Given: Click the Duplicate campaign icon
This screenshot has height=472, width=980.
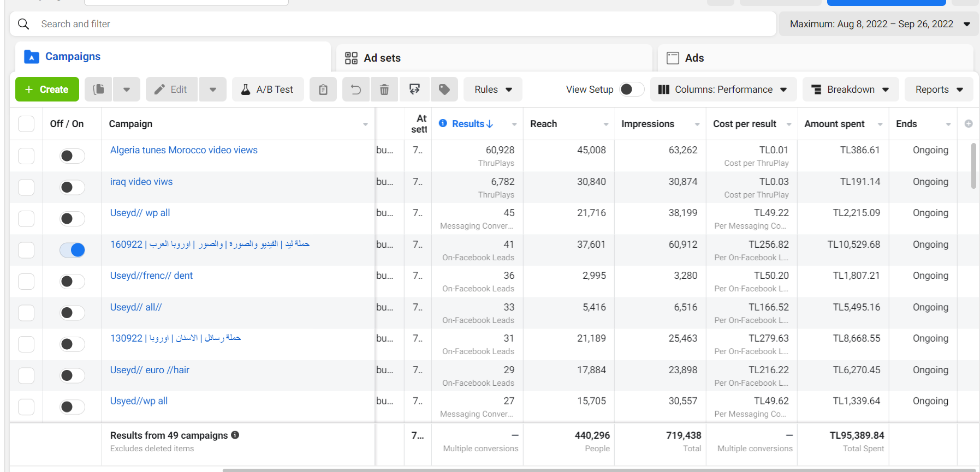Looking at the screenshot, I should (99, 89).
